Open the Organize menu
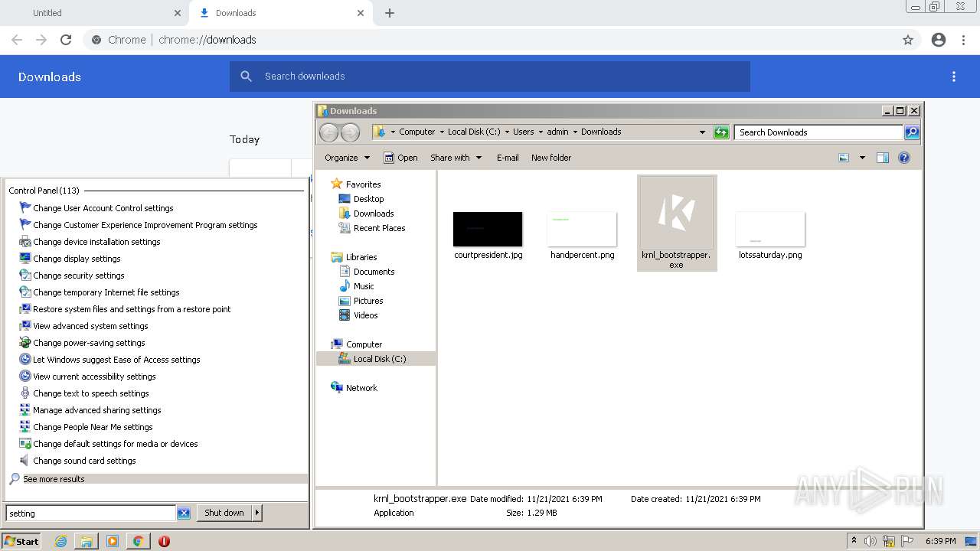The width and height of the screenshot is (980, 551). coord(347,158)
